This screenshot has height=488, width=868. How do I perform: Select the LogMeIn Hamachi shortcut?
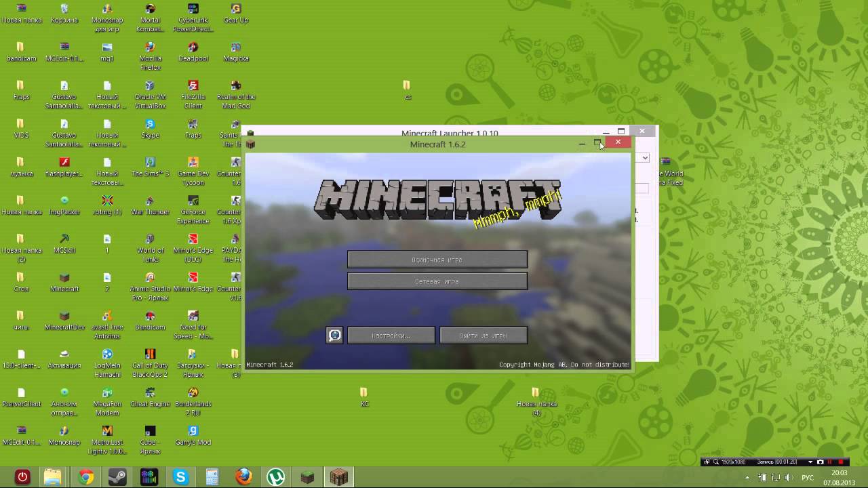pyautogui.click(x=107, y=364)
